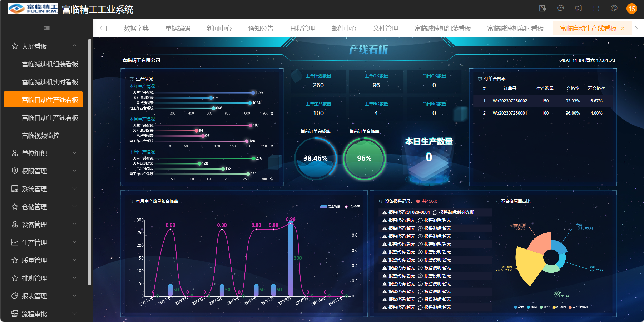Toggle the 合格率 legend series
The image size is (644, 322).
coord(352,207)
